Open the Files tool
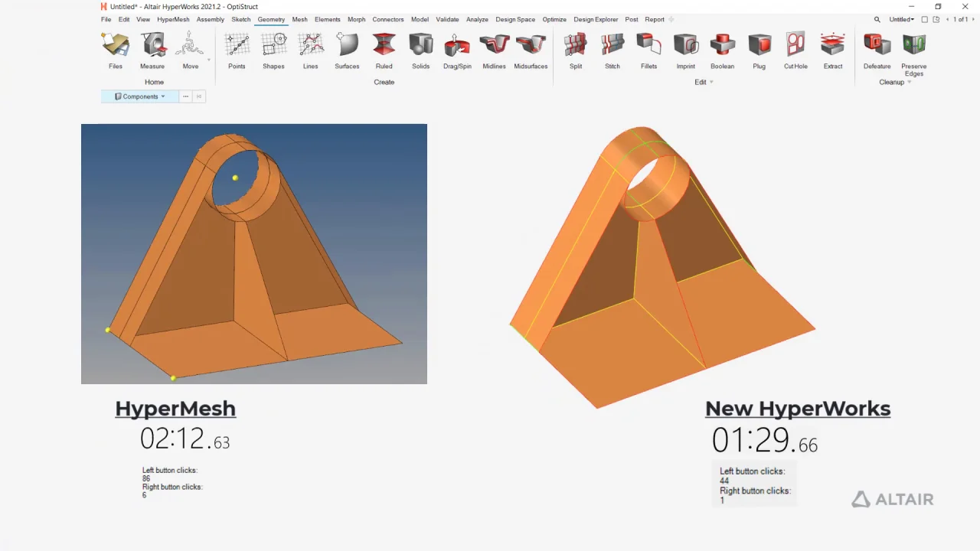 click(116, 51)
